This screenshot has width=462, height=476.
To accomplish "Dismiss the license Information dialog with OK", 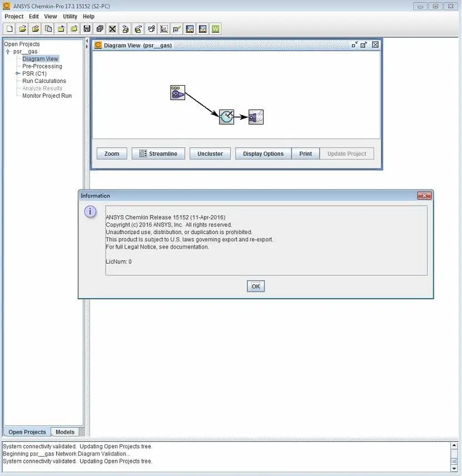I will [x=255, y=286].
